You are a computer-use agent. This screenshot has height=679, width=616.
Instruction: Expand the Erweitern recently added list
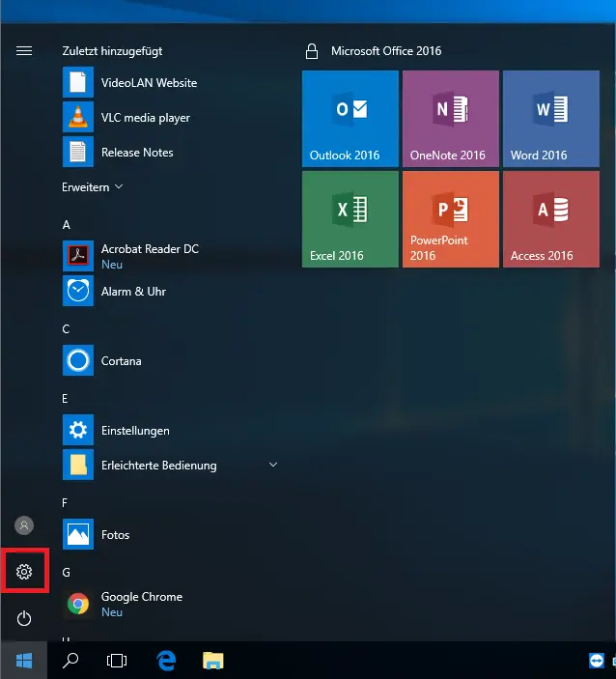click(93, 187)
